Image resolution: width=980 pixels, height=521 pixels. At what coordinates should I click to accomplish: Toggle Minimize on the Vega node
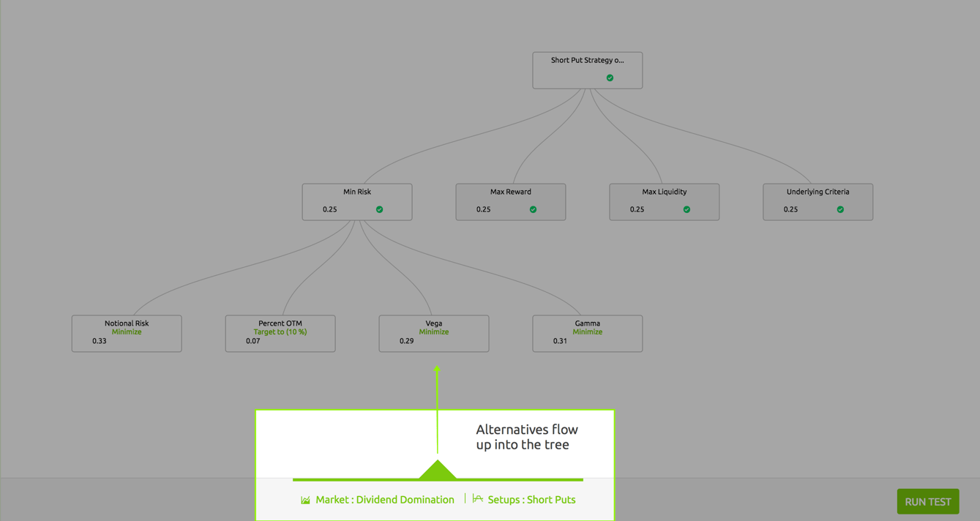click(433, 331)
